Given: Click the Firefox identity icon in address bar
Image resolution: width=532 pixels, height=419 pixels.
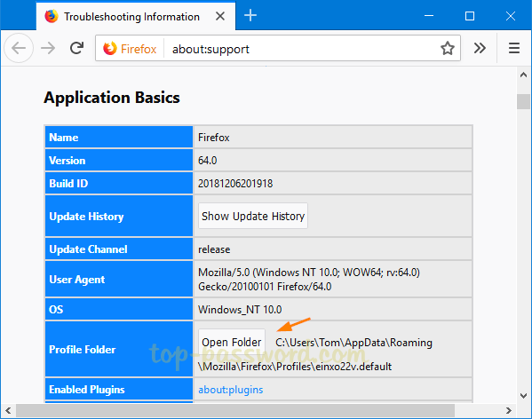Looking at the screenshot, I should tap(130, 49).
